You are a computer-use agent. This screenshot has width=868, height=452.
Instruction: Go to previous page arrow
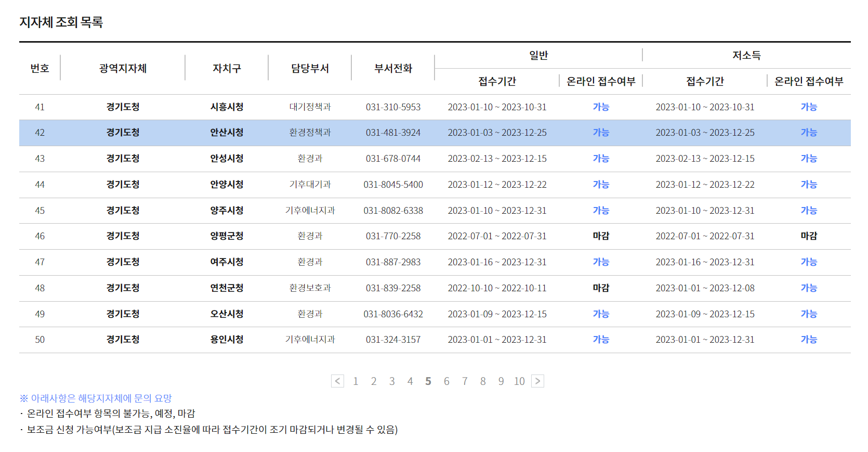[x=337, y=381]
